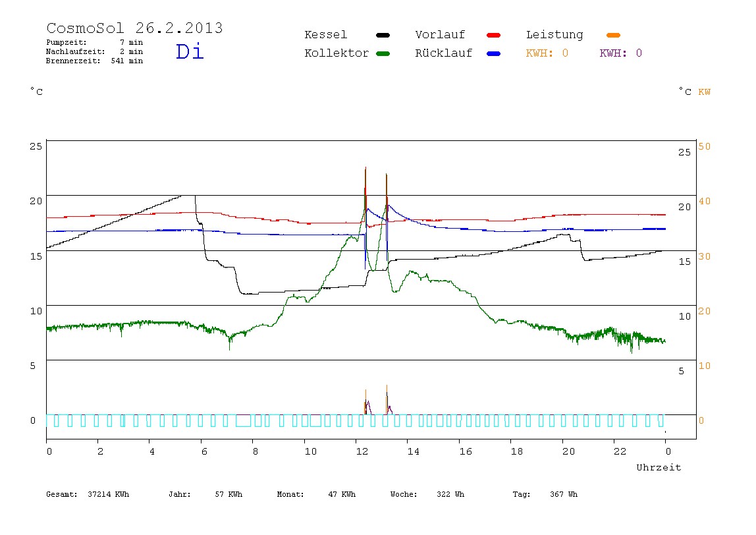Click the Kessel legend label
The height and width of the screenshot is (535, 756).
pos(325,35)
